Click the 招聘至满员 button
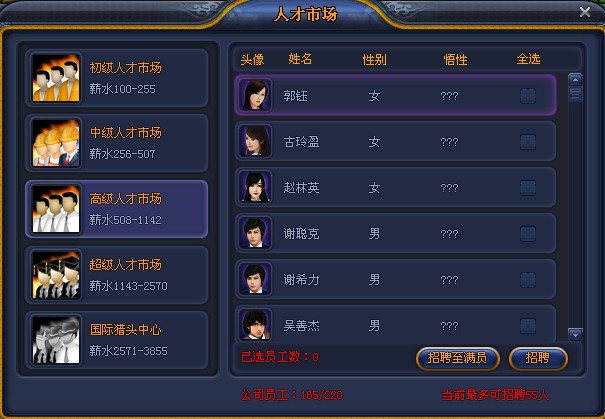This screenshot has width=605, height=419. point(457,358)
